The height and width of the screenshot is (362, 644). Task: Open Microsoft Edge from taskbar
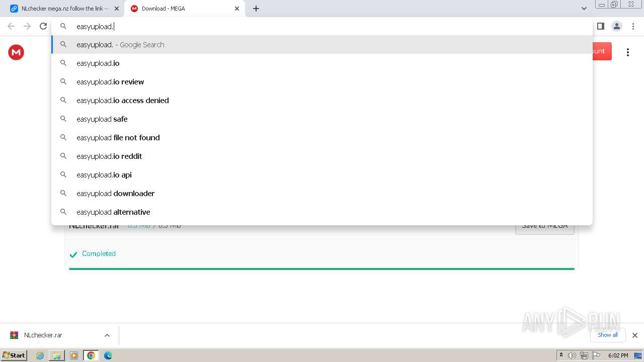tap(108, 355)
